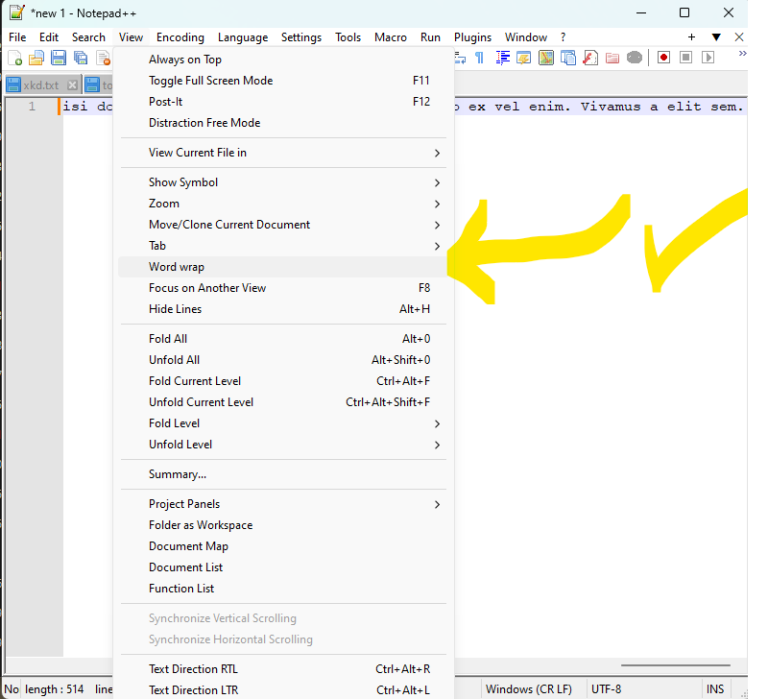Image resolution: width=768 pixels, height=699 pixels.
Task: Click the Save icon in the toolbar
Action: click(58, 58)
